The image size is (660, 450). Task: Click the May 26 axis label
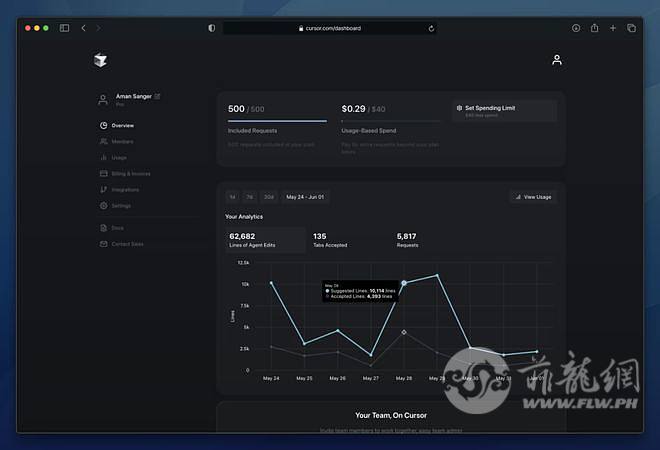(x=338, y=378)
